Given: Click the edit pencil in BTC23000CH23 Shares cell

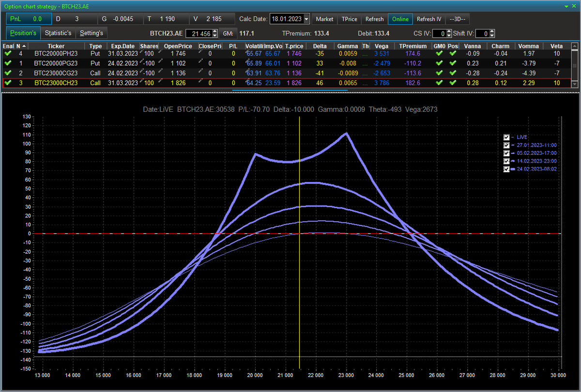Looking at the screenshot, I should (142, 80).
